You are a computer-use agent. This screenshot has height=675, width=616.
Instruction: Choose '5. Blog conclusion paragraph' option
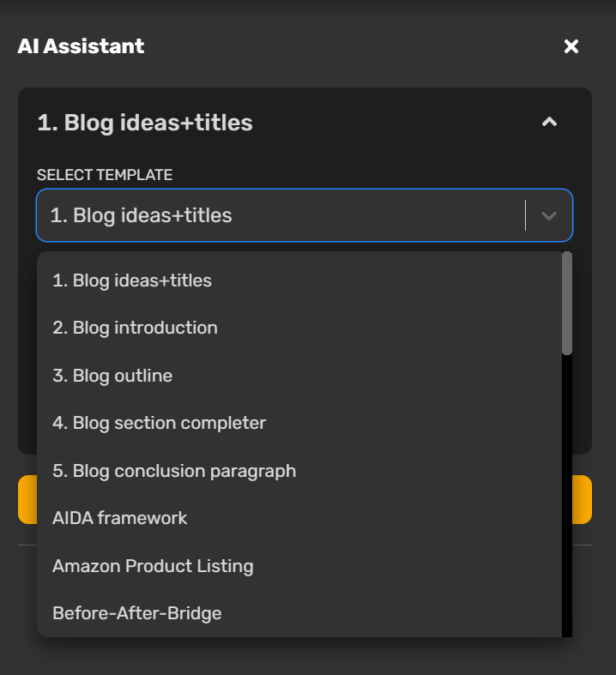click(299, 471)
